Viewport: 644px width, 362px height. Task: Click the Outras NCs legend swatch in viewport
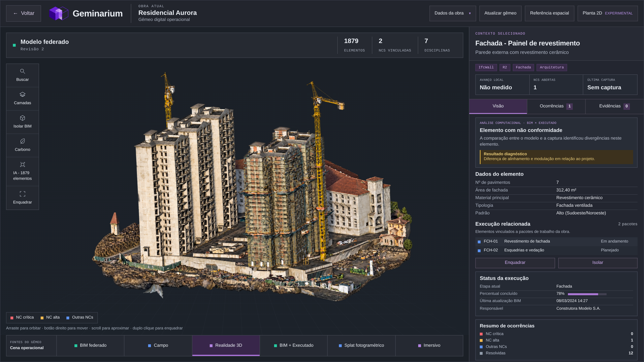tap(68, 318)
